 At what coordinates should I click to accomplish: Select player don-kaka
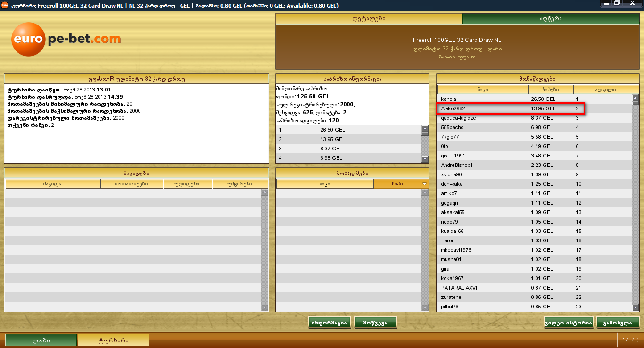534,184
